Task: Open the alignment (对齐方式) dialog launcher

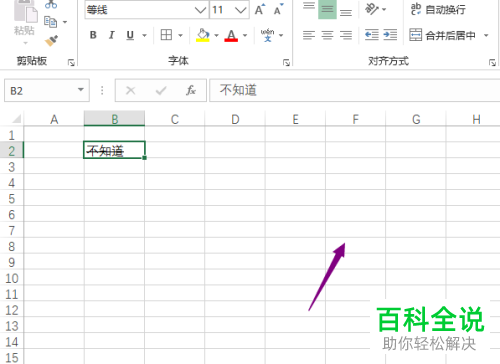Action: (x=492, y=62)
